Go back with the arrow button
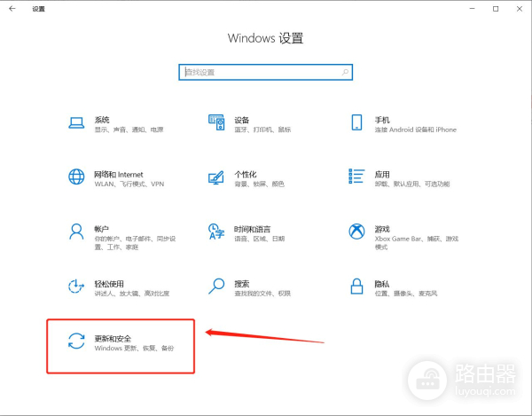This screenshot has width=532, height=416. 12,9
